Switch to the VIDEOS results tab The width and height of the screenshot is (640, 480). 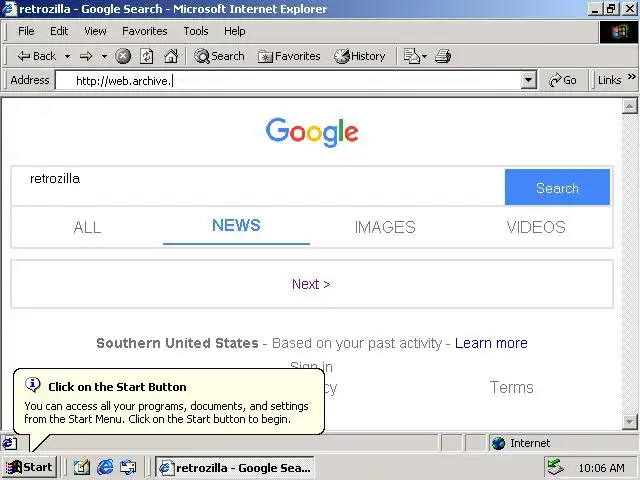click(x=536, y=227)
